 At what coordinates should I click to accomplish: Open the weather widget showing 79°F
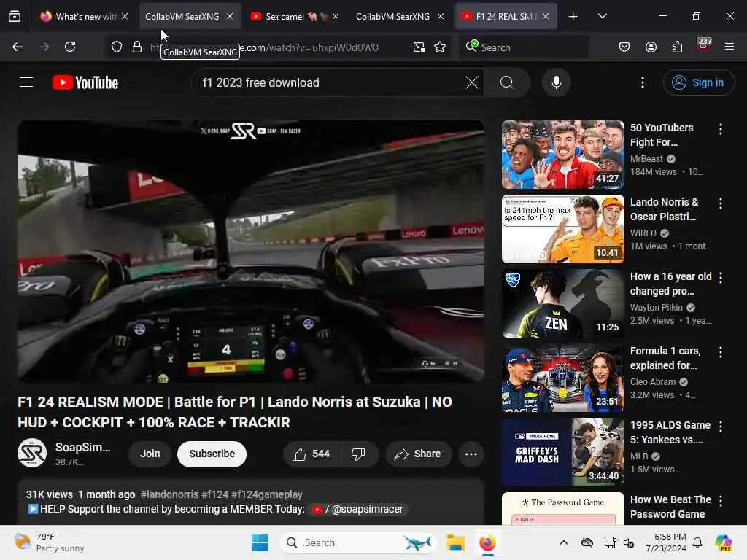tap(49, 542)
